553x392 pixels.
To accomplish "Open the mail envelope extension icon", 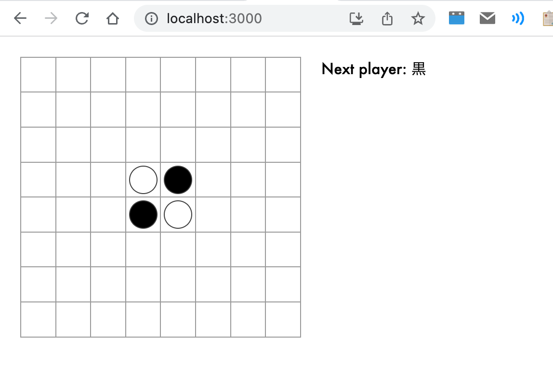I will pyautogui.click(x=487, y=18).
